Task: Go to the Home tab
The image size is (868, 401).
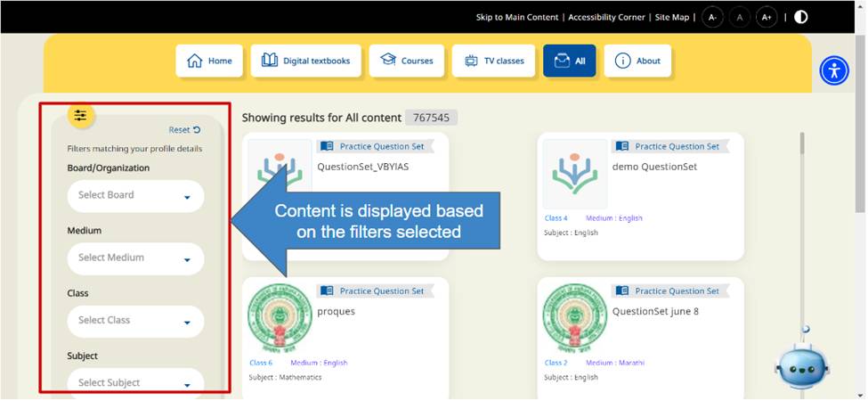Action: point(209,61)
